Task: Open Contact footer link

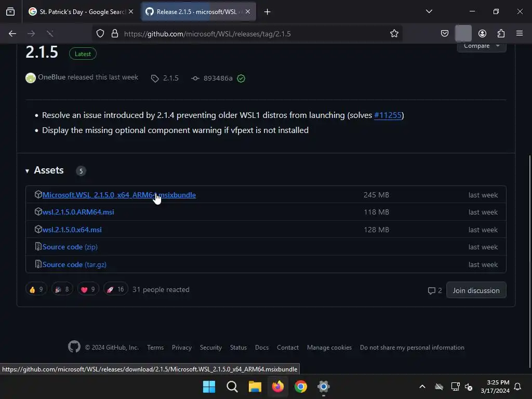Action: 288,348
